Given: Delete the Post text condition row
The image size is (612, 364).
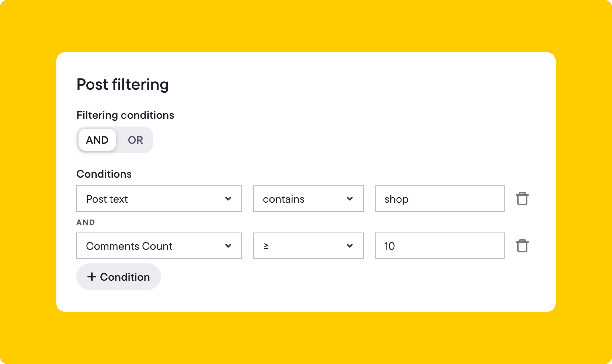Looking at the screenshot, I should tap(522, 199).
